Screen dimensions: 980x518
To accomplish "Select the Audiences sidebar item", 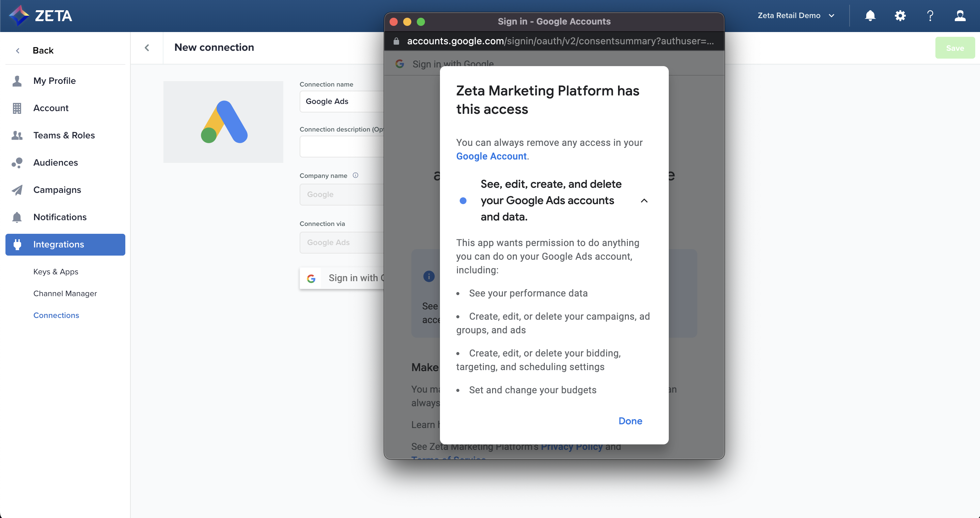I will pyautogui.click(x=56, y=163).
